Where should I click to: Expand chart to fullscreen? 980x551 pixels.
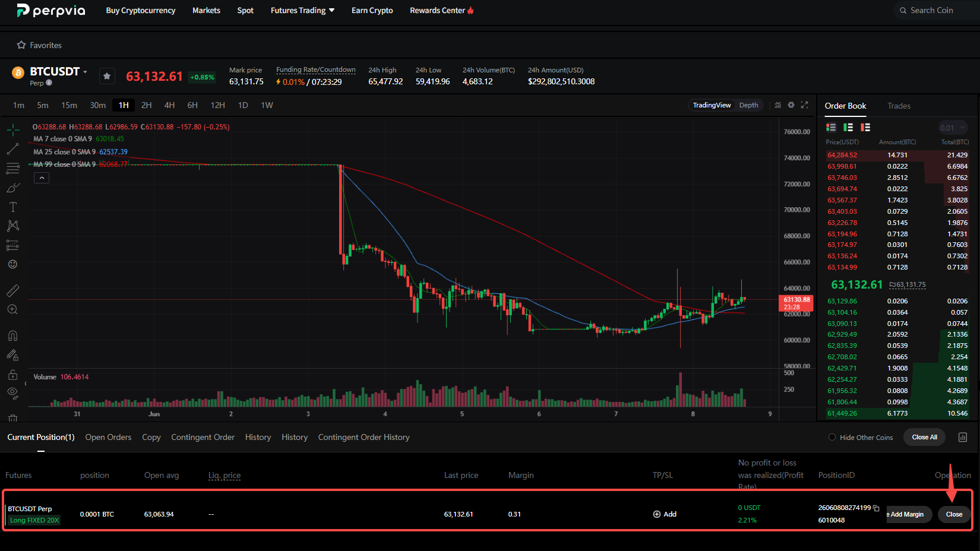coord(805,105)
